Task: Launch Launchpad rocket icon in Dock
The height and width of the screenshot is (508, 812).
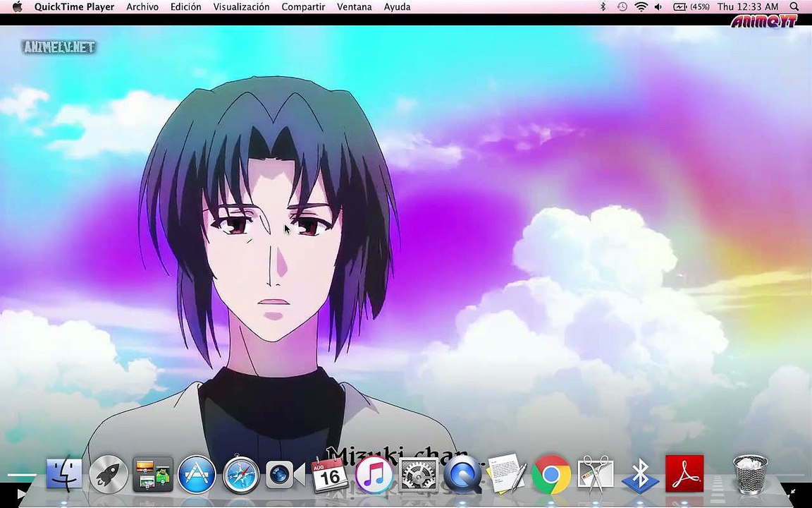Action: point(109,474)
